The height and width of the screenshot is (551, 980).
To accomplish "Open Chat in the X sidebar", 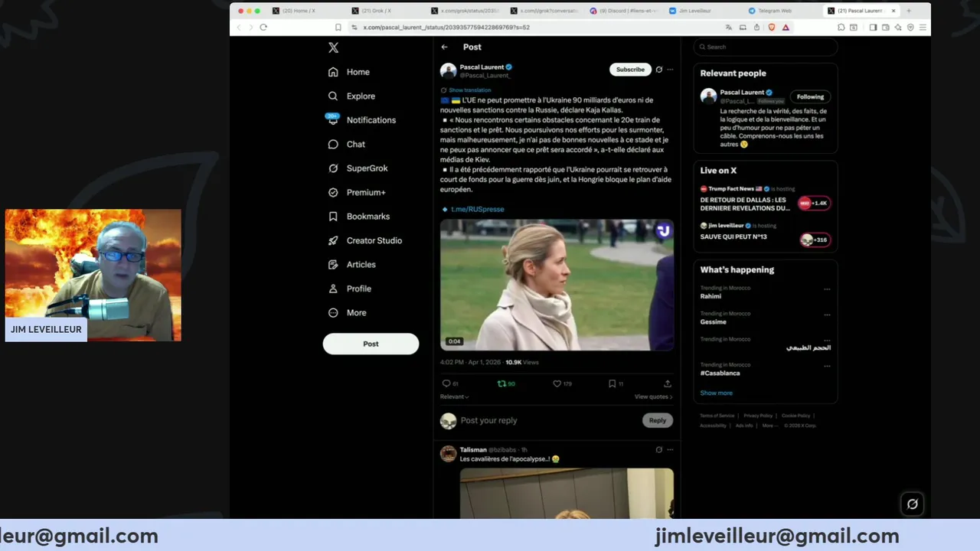I will pos(346,144).
